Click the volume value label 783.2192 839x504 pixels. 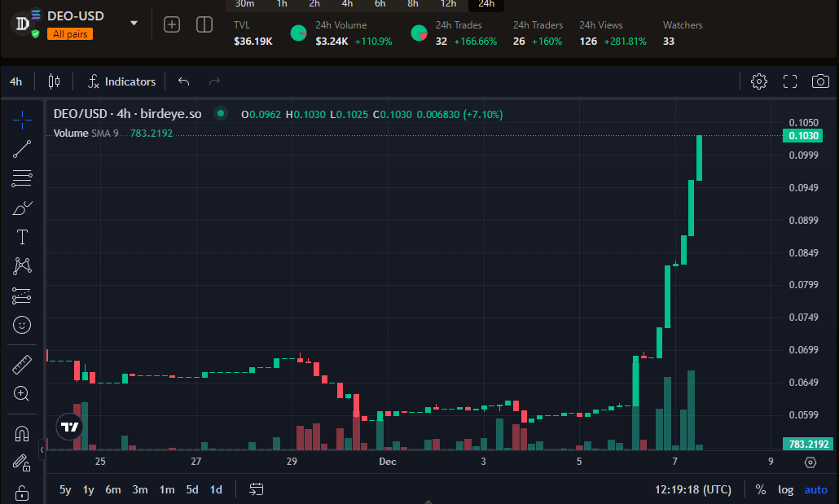pyautogui.click(x=808, y=444)
